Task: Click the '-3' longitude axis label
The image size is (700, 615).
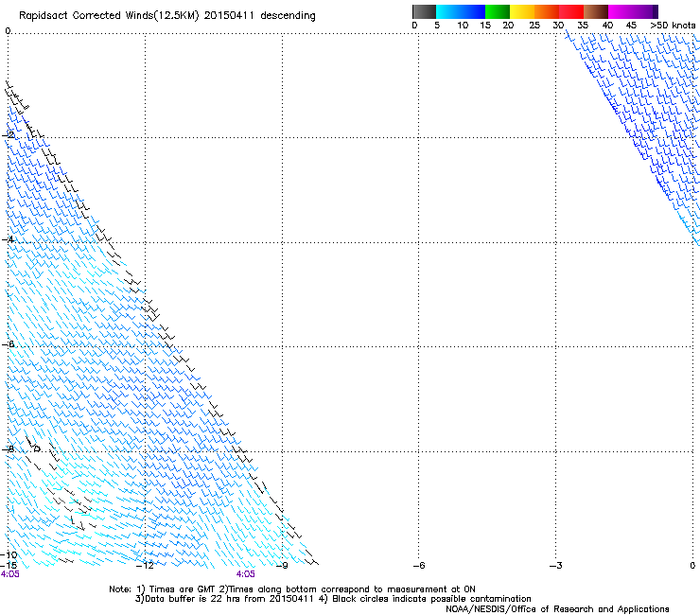Action: 556,566
